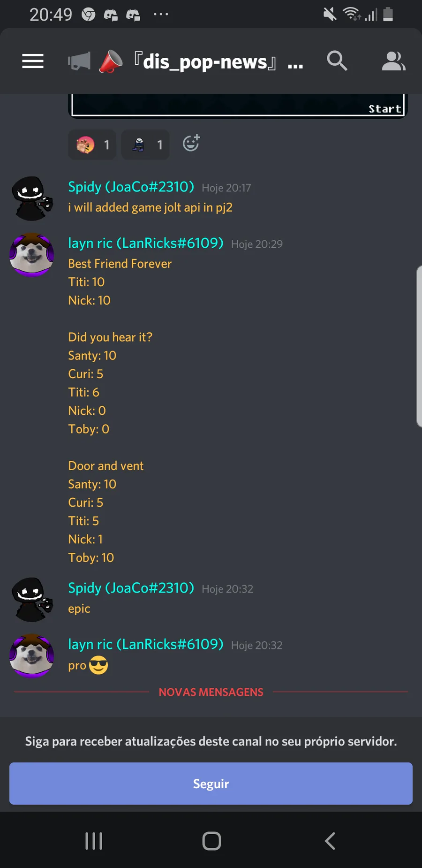Tap the Seguir follow button

tap(211, 784)
